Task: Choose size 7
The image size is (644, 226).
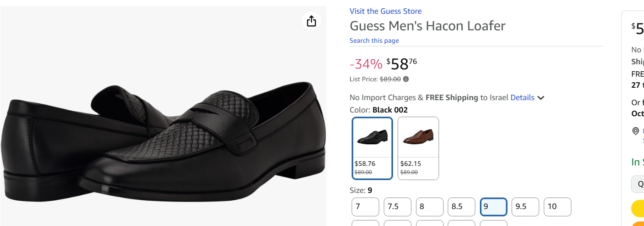Action: click(x=365, y=207)
